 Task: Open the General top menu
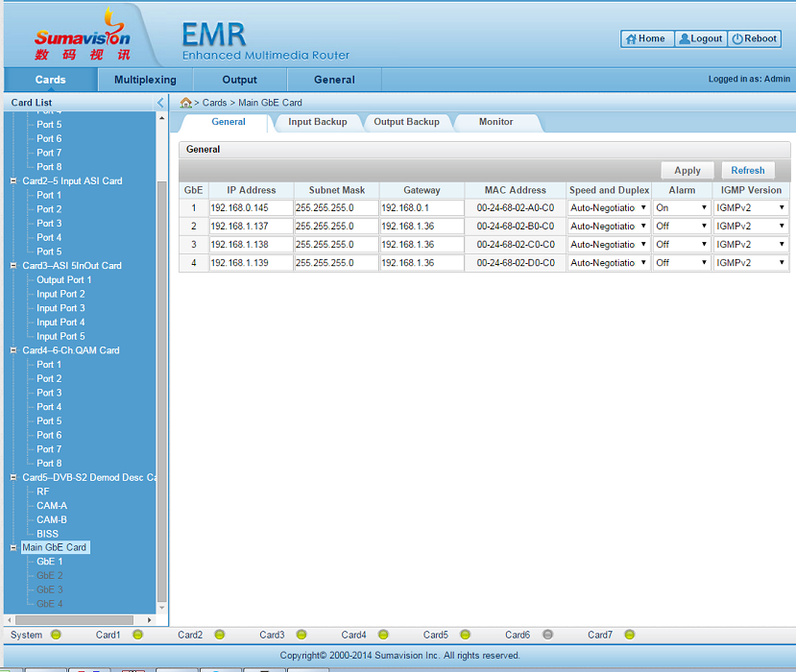pyautogui.click(x=334, y=80)
